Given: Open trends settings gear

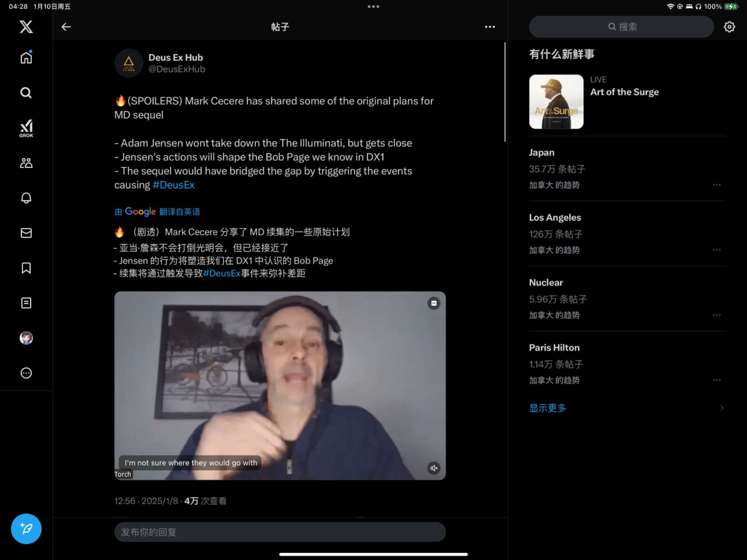Looking at the screenshot, I should pos(729,27).
